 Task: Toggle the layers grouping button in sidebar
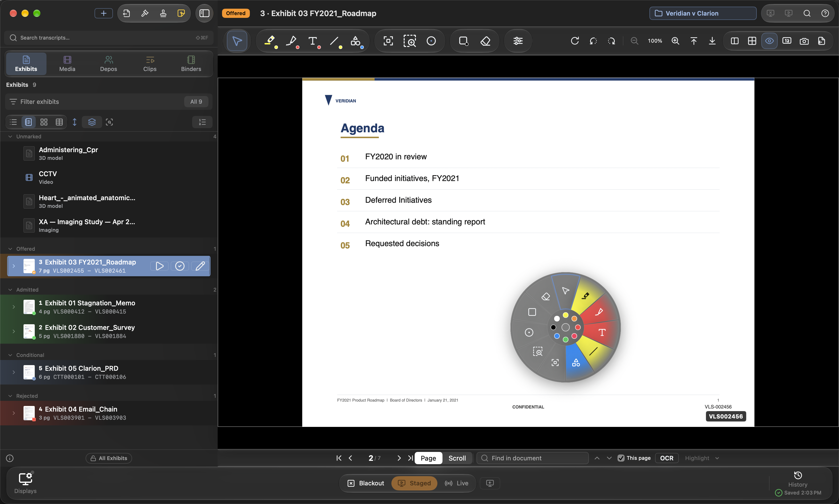pyautogui.click(x=92, y=122)
